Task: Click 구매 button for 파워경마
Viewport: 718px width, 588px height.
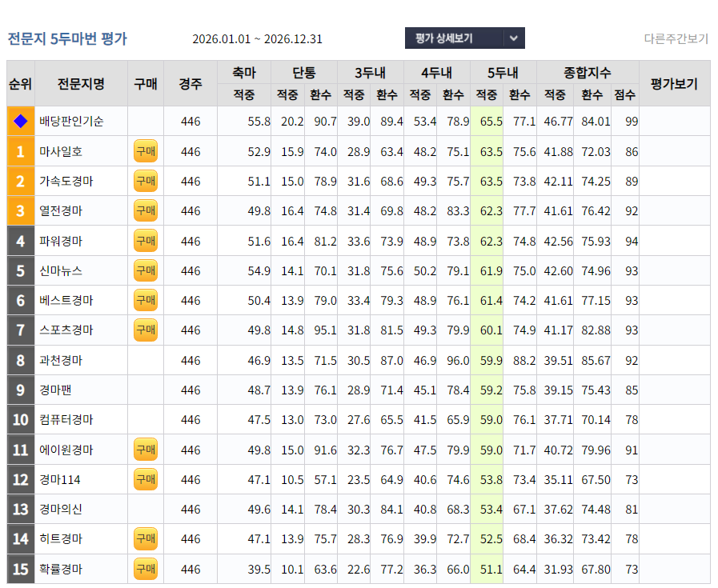Action: [x=146, y=241]
